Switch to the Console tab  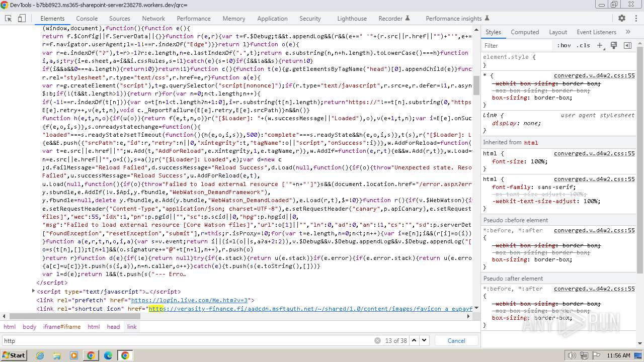[x=87, y=18]
